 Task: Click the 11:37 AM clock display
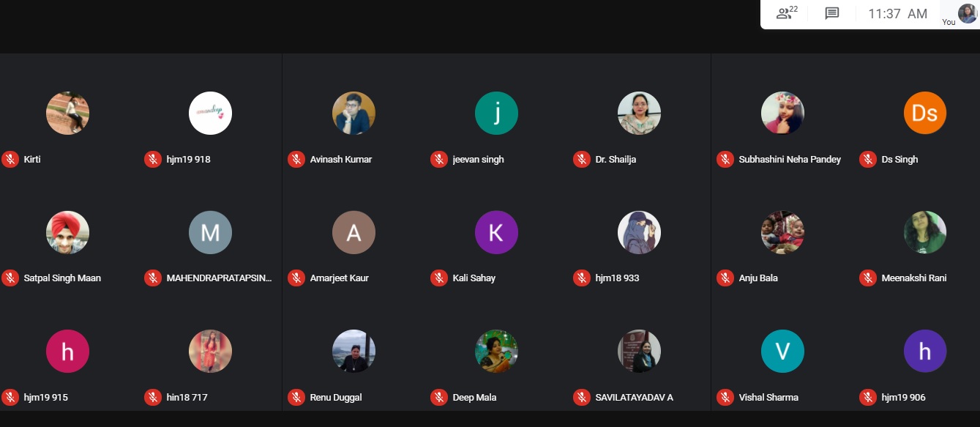(897, 14)
